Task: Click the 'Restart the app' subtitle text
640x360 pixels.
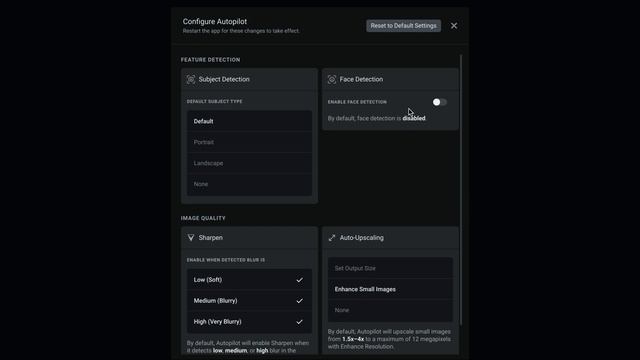Action: pos(241,31)
